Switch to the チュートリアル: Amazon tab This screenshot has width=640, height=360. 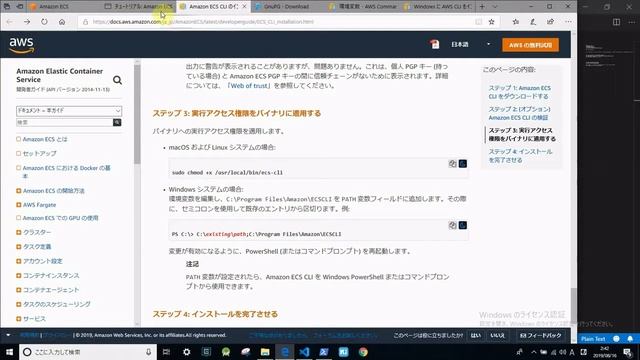(x=139, y=7)
